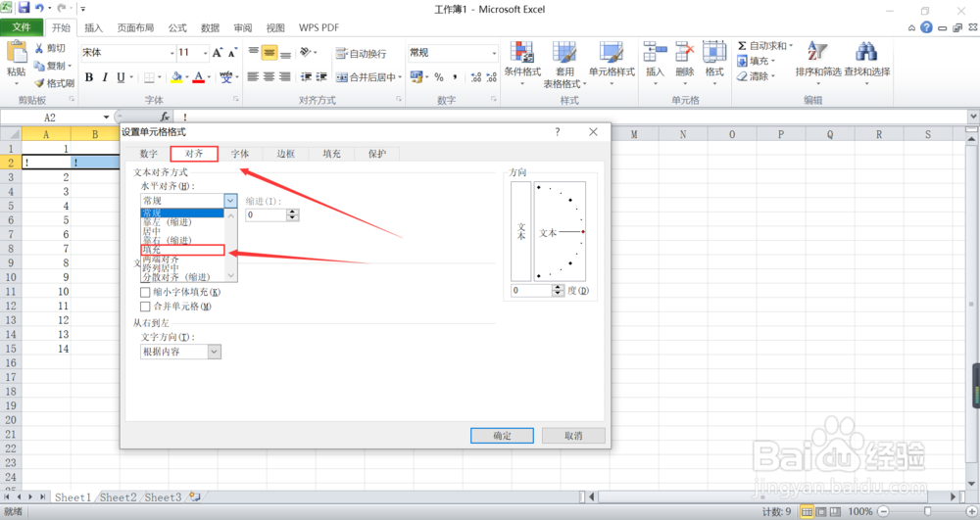
Task: Click the OK (确定) button
Action: 502,436
